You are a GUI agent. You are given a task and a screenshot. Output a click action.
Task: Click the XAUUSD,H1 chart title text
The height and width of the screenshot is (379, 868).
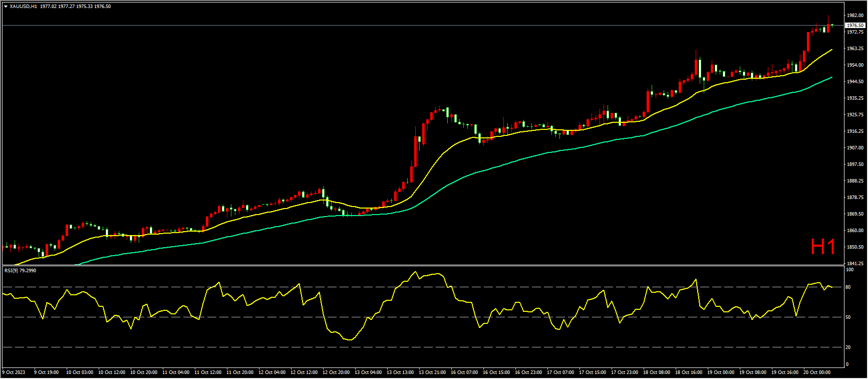point(24,7)
